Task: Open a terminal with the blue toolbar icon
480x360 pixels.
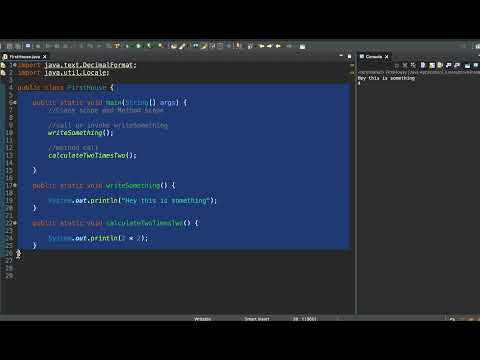Action: point(28,46)
